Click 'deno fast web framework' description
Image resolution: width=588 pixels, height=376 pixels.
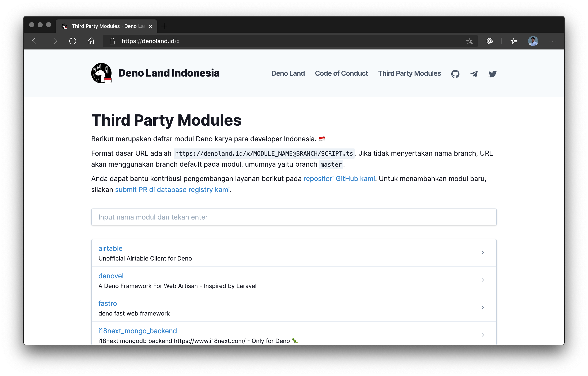134,313
